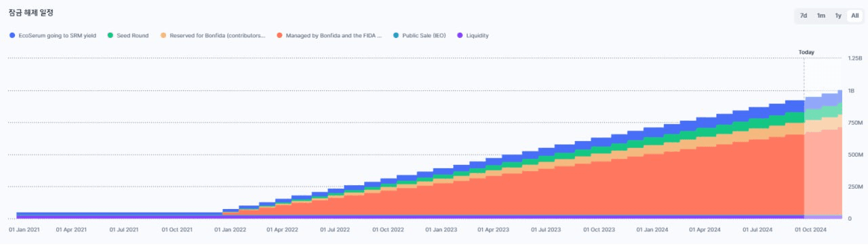This screenshot has width=868, height=247.
Task: Hide the Public Sale (IEO) series
Action: coord(424,35)
